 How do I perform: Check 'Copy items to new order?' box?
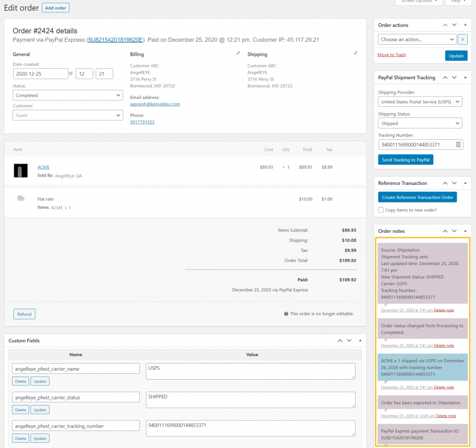coord(381,210)
